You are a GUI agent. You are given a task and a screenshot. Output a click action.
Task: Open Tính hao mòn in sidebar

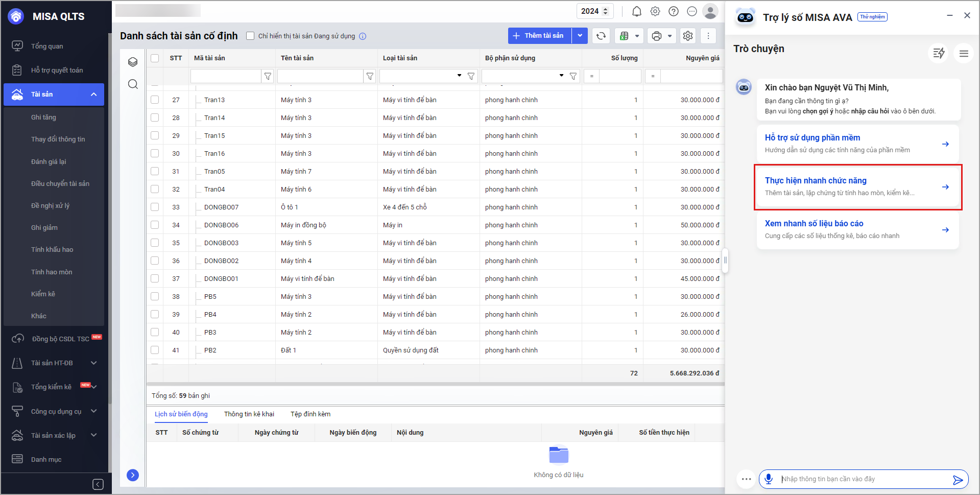pos(52,272)
